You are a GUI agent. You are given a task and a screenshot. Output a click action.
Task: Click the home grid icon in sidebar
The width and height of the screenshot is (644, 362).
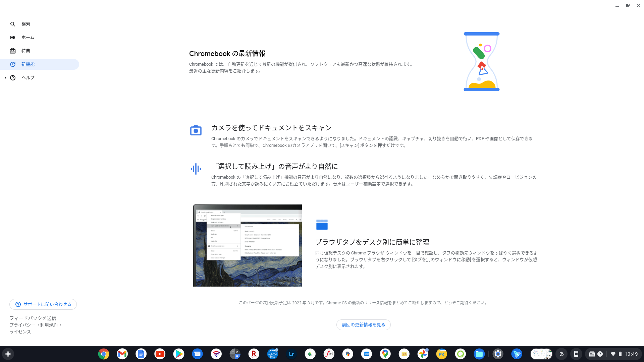(13, 38)
